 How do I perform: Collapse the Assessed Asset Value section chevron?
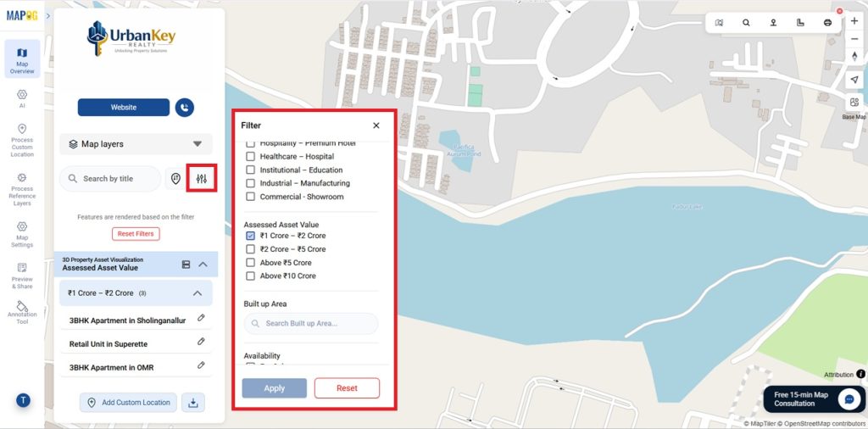tap(203, 265)
